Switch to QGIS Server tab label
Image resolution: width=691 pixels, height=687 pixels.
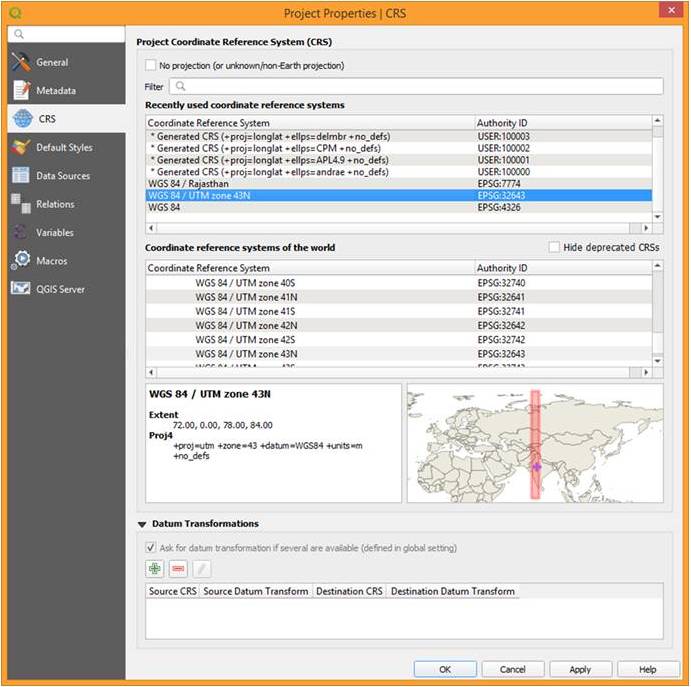[60, 289]
